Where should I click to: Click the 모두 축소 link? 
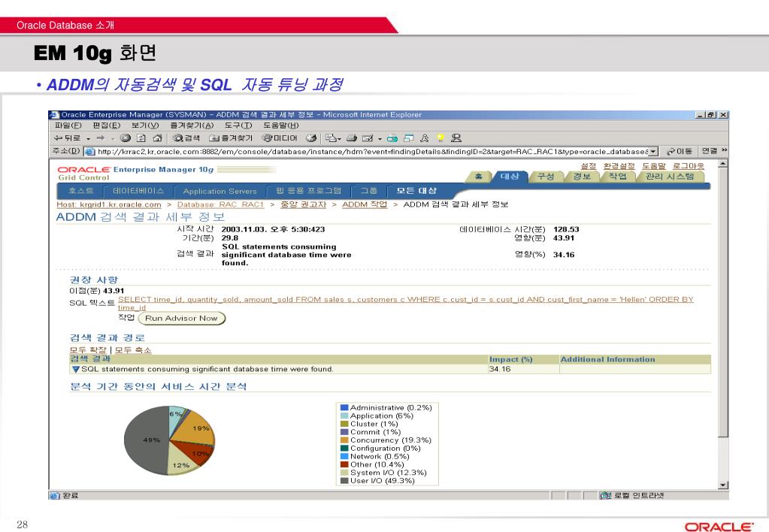(x=133, y=350)
